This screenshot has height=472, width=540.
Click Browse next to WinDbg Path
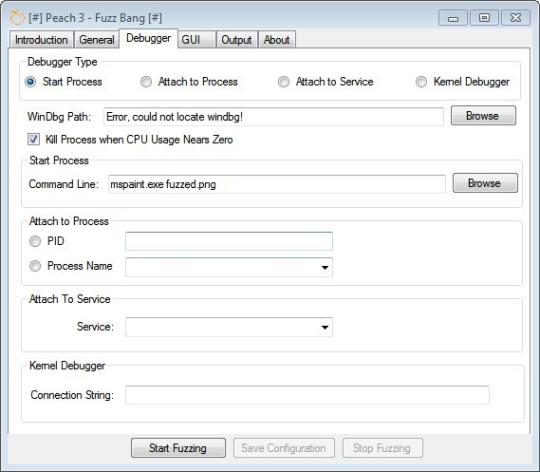click(x=483, y=116)
